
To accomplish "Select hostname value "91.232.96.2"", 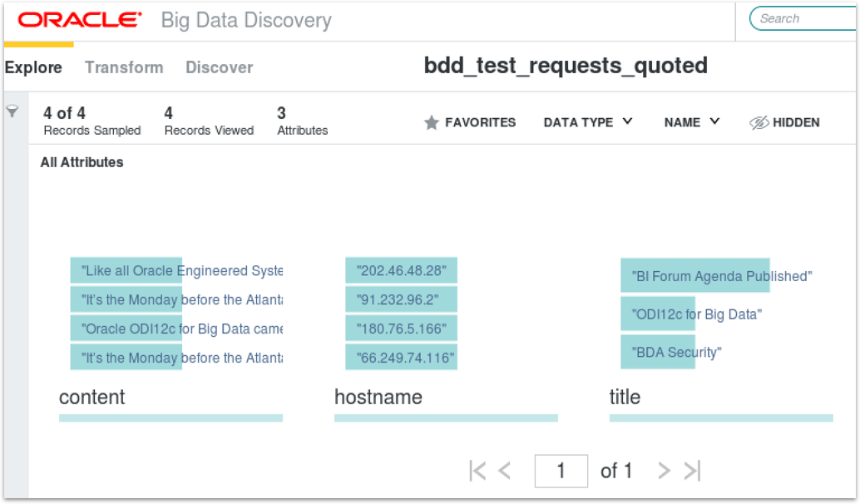I will 402,299.
